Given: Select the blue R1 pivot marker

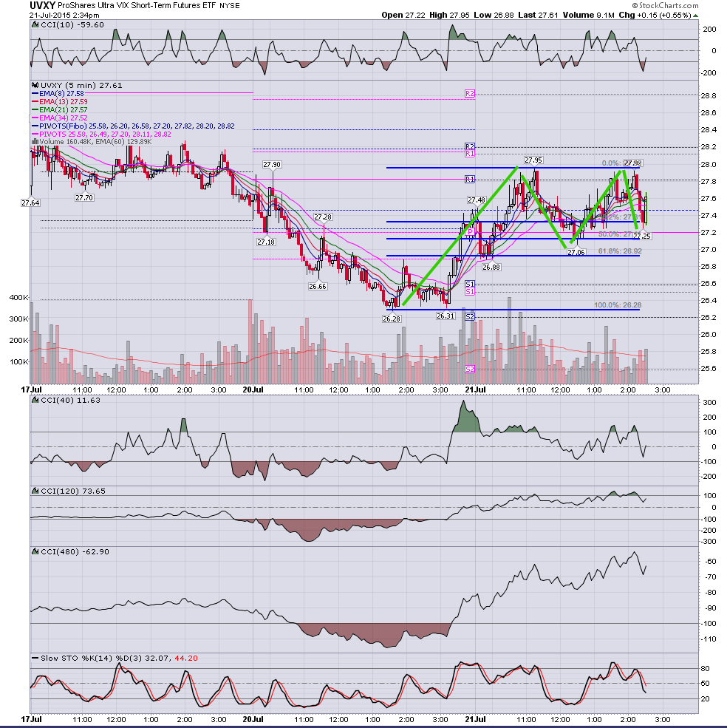Looking at the screenshot, I should pyautogui.click(x=470, y=179).
